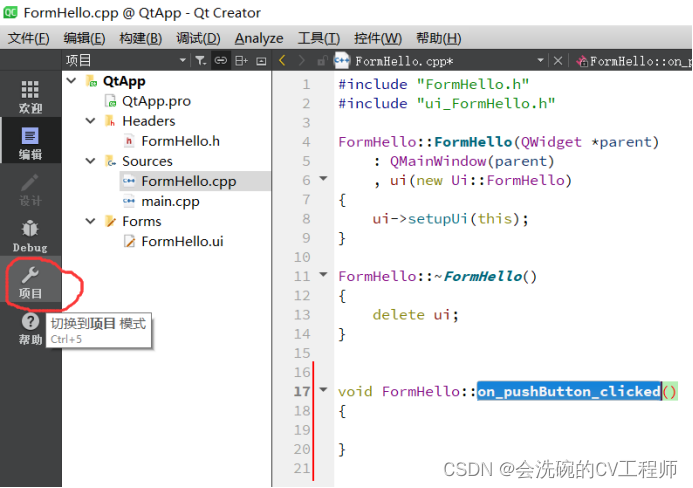Image resolution: width=693 pixels, height=488 pixels.
Task: Select the Headers folder label
Action: coord(148,121)
